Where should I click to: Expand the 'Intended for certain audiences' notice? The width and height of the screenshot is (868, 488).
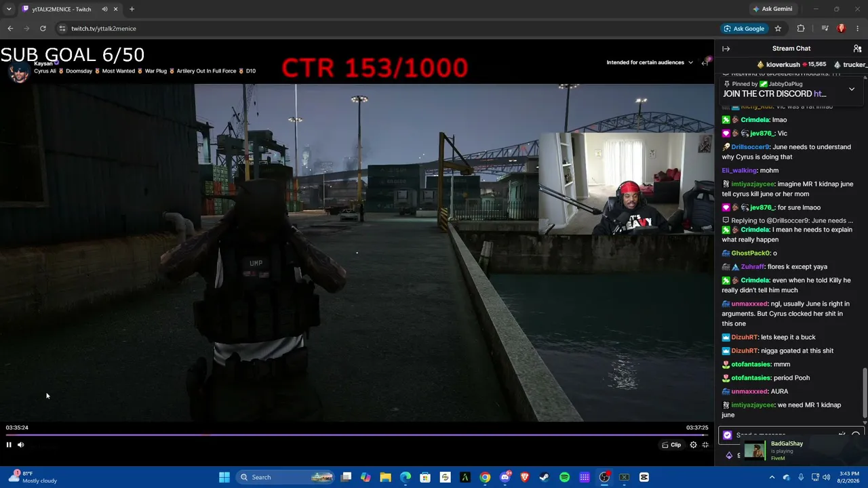649,62
